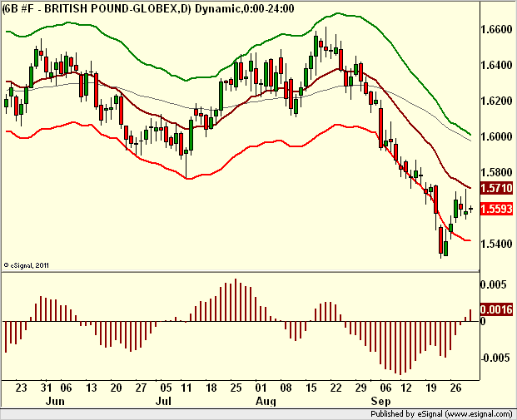Click the date label 18 on time axis

coord(211,388)
